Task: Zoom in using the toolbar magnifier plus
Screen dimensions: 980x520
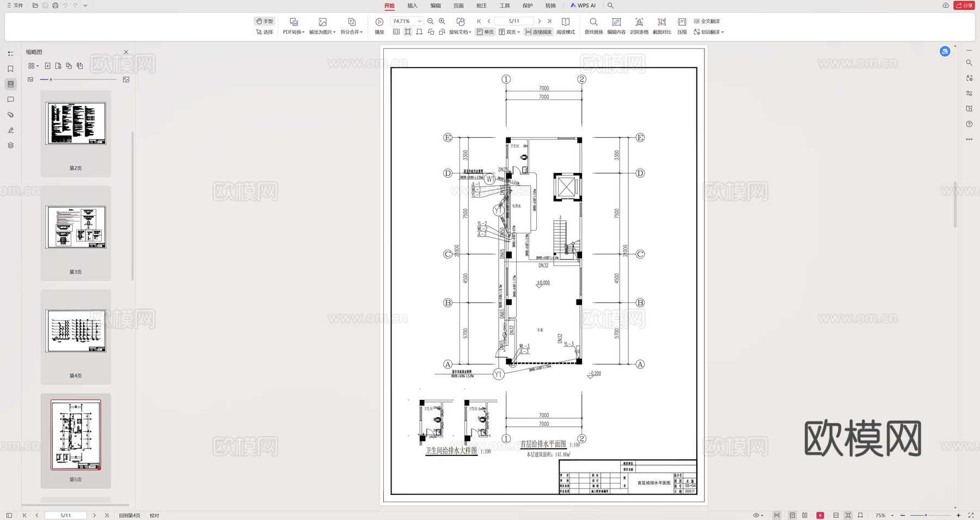Action: (442, 21)
